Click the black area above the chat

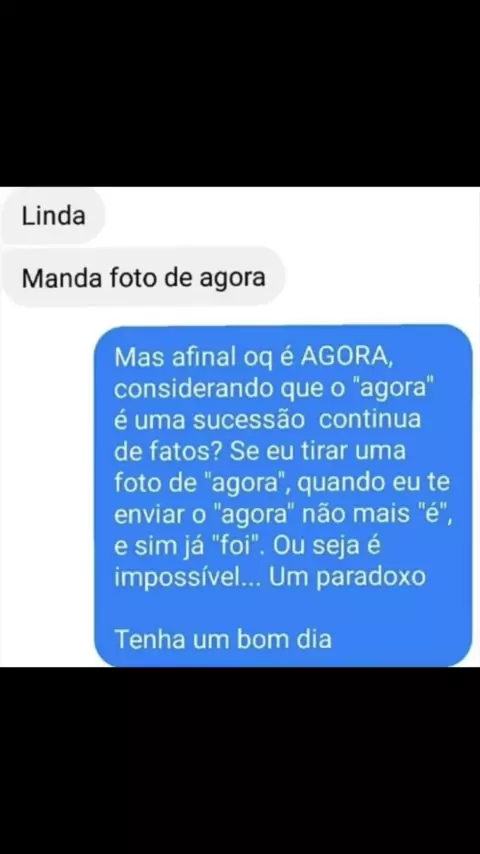click(x=240, y=93)
